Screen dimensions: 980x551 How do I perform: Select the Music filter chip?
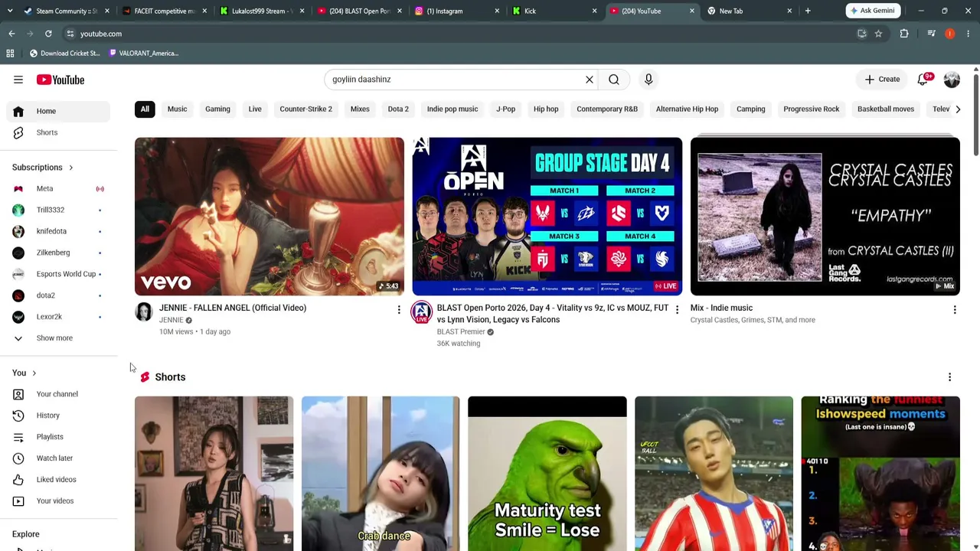tap(177, 109)
